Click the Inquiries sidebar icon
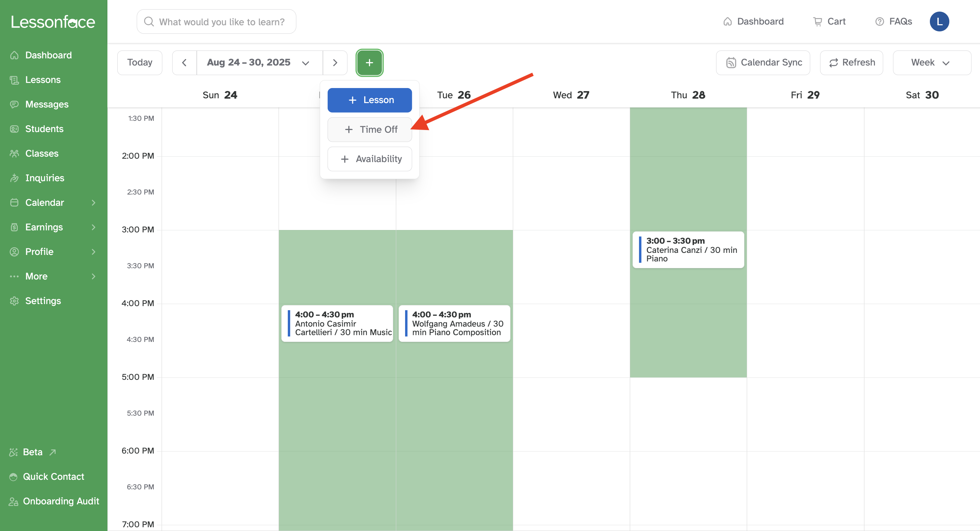Screen dimensions: 980x531 tap(14, 178)
